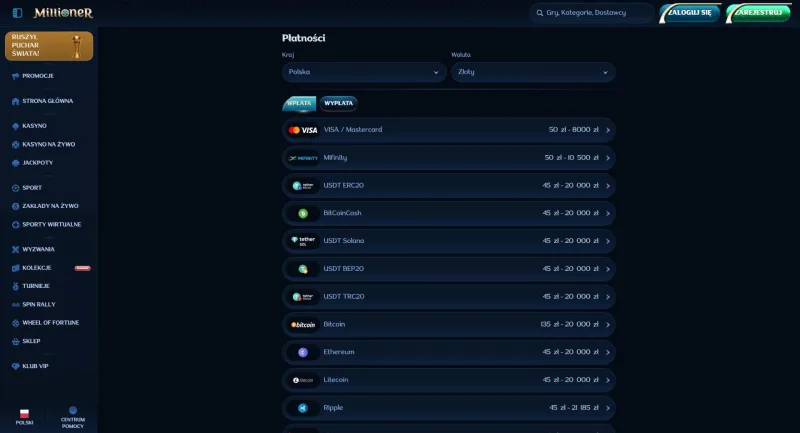Click the Zaloguj się button

[689, 13]
